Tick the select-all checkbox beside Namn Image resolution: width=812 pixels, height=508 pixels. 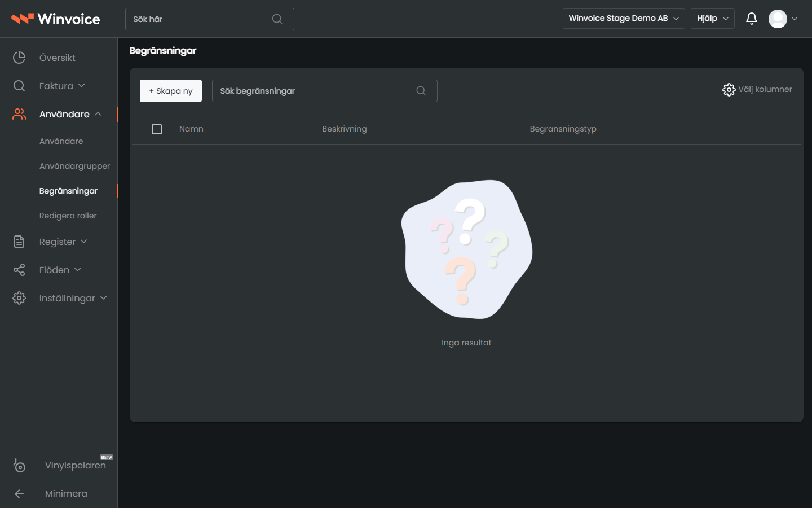click(157, 129)
